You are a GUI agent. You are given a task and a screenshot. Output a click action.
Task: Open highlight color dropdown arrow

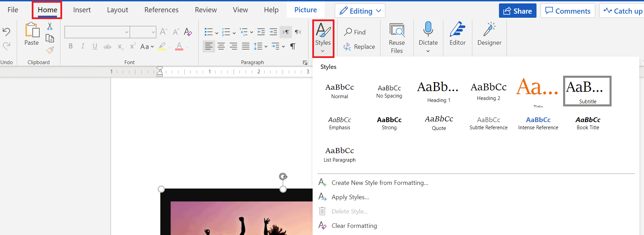[x=170, y=47]
